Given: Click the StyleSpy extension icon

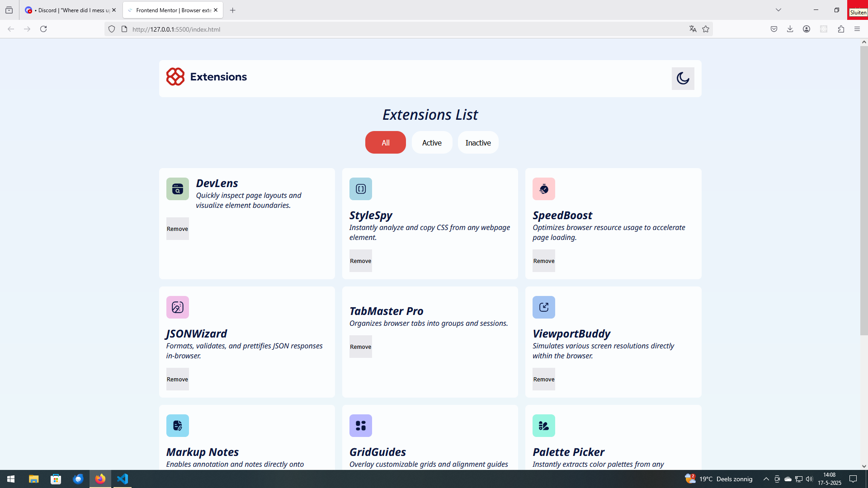Looking at the screenshot, I should [360, 189].
